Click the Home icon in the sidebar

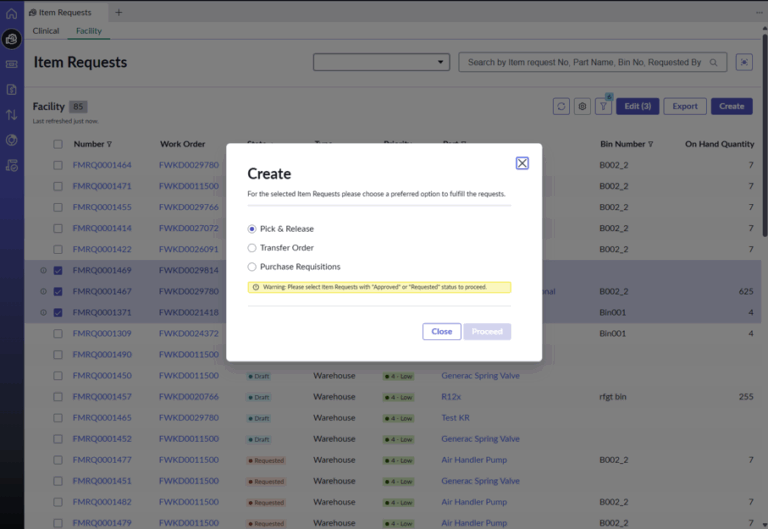pos(12,13)
